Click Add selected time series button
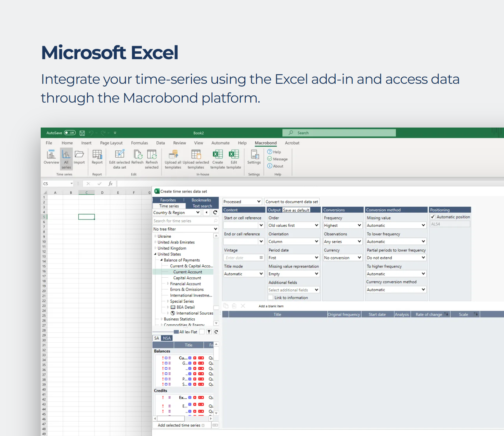 181,425
